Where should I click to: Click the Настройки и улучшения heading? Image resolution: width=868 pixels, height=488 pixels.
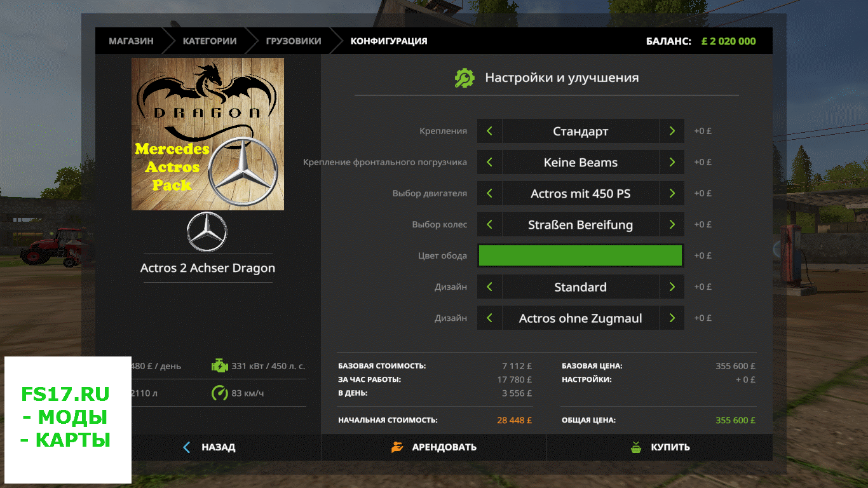(x=562, y=78)
